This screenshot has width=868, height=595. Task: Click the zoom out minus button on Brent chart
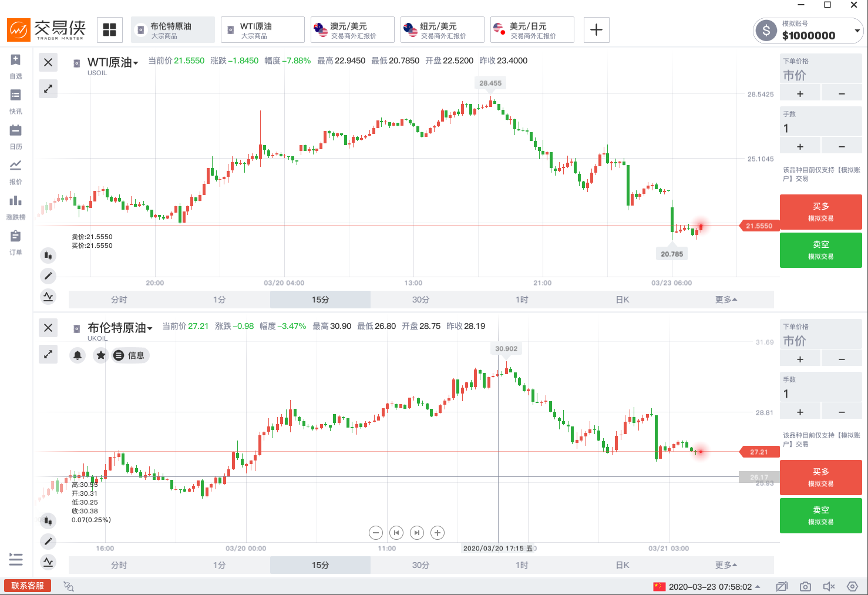pos(376,533)
